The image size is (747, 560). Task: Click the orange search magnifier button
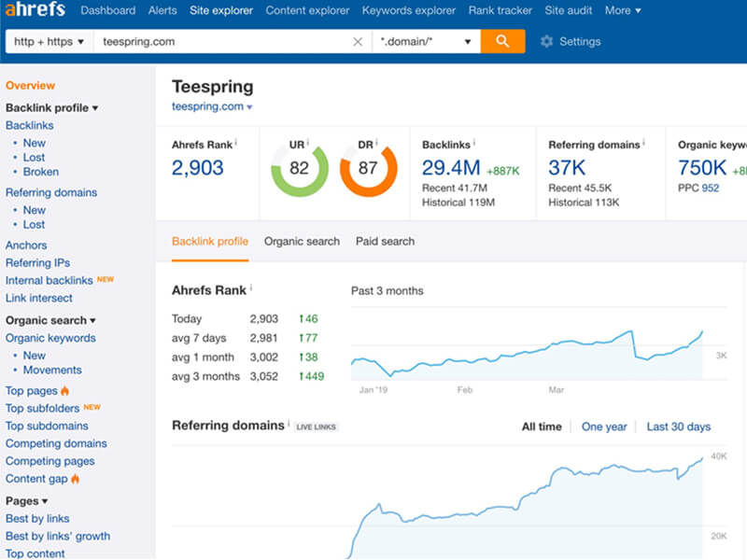502,41
